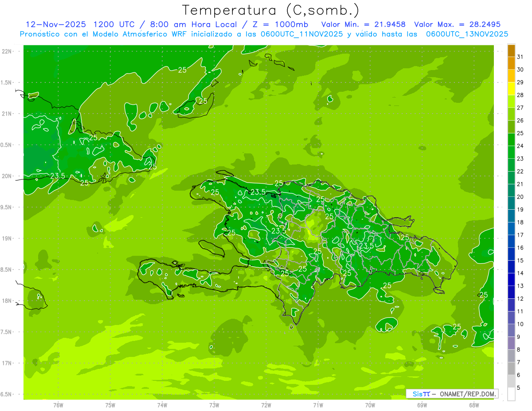Click the "74W" longitude axis label

[x=162, y=405]
